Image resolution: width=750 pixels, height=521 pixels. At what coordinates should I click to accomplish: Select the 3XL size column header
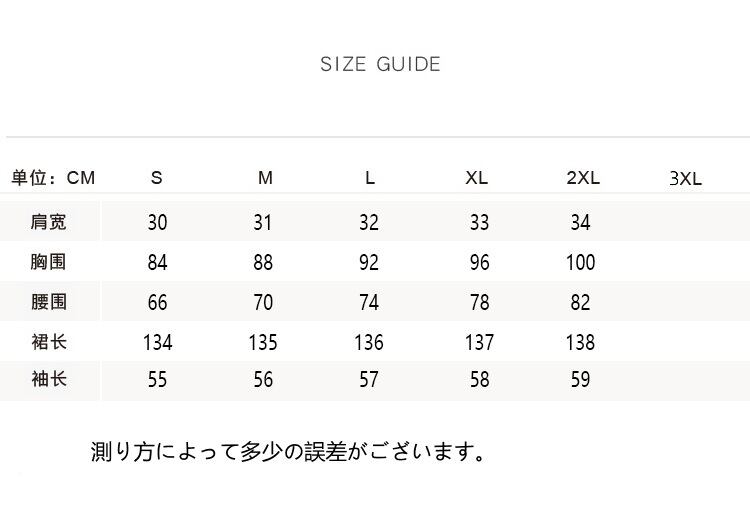pos(686,179)
